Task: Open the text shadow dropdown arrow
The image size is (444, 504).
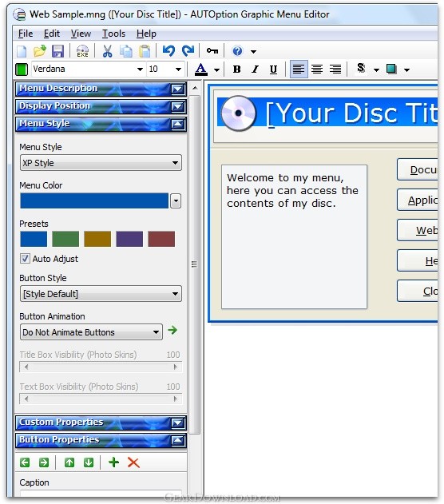Action: [377, 69]
